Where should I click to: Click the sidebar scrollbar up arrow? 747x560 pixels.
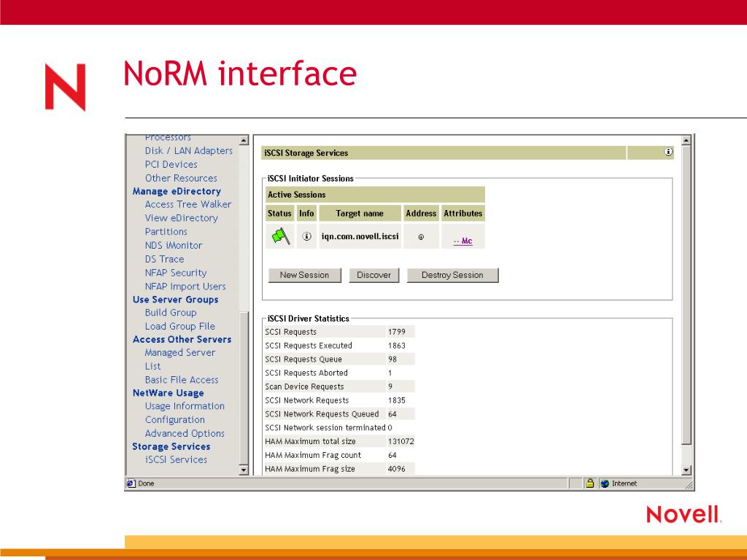coord(244,140)
